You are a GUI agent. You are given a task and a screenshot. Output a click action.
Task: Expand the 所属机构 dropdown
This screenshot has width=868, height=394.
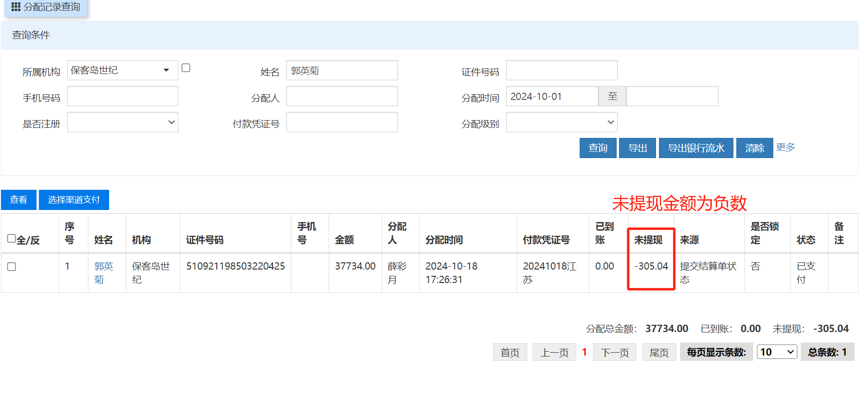pos(123,70)
